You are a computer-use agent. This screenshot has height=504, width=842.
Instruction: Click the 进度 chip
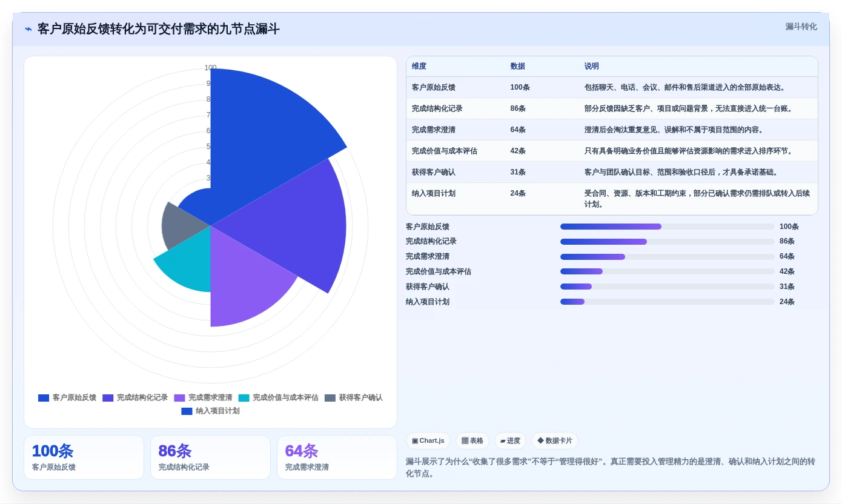pos(510,441)
